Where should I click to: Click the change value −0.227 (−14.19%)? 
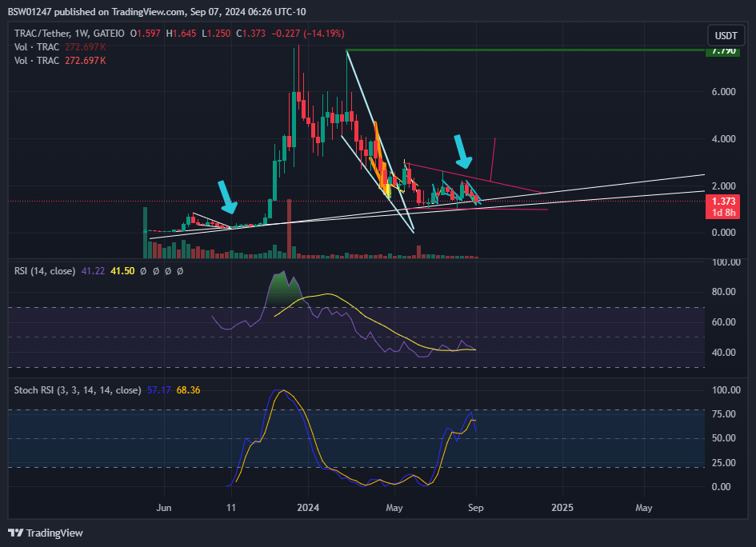coord(308,34)
